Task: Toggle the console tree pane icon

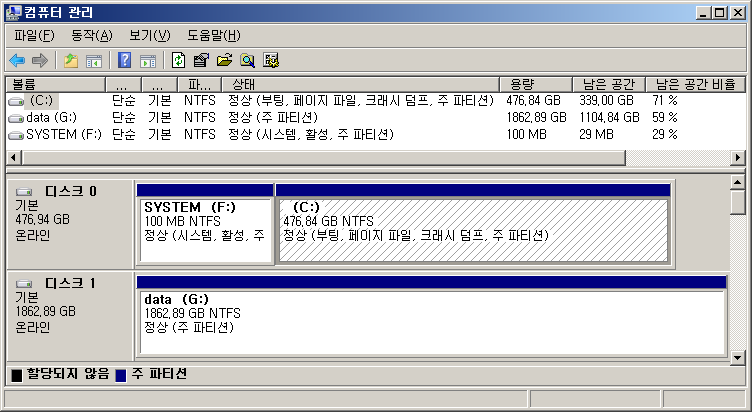Action: tap(94, 60)
